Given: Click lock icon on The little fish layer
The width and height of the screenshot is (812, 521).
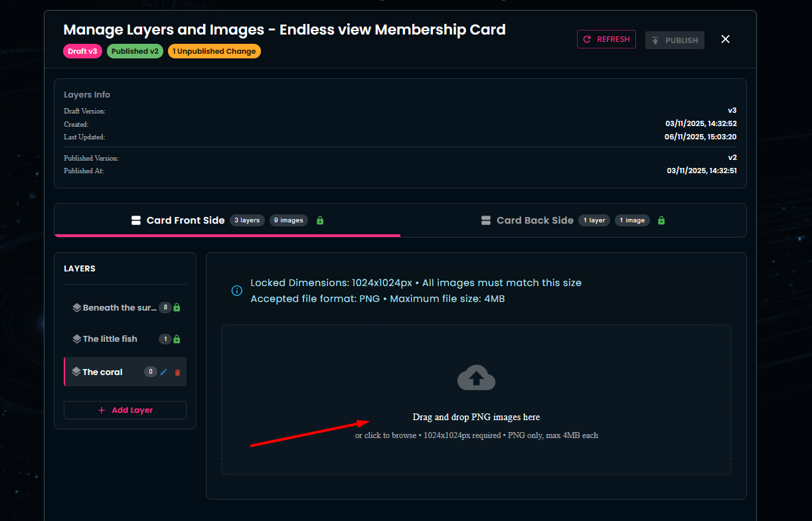Looking at the screenshot, I should tap(177, 339).
